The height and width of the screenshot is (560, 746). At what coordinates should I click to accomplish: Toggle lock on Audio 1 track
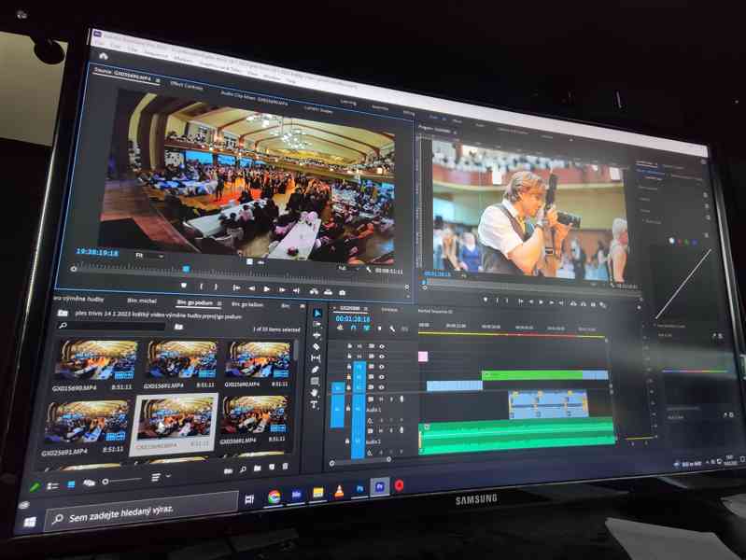click(x=348, y=408)
